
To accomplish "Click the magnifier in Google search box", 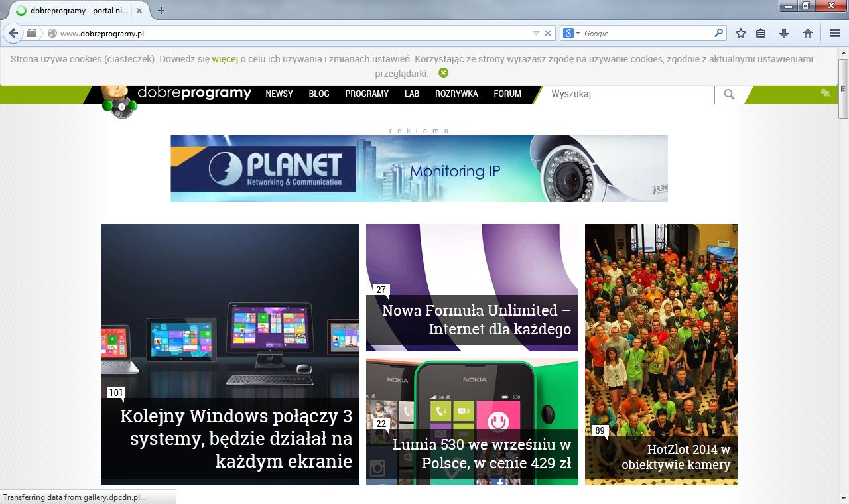I will [x=719, y=33].
